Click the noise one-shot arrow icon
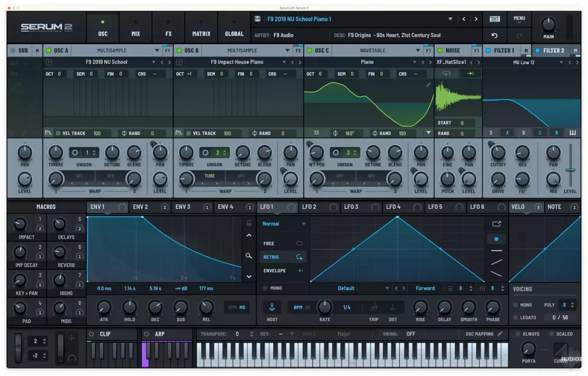This screenshot has height=376, width=588. coord(469,74)
